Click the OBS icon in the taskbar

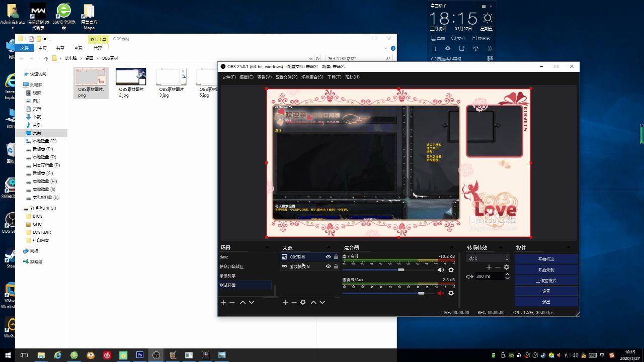tap(156, 355)
